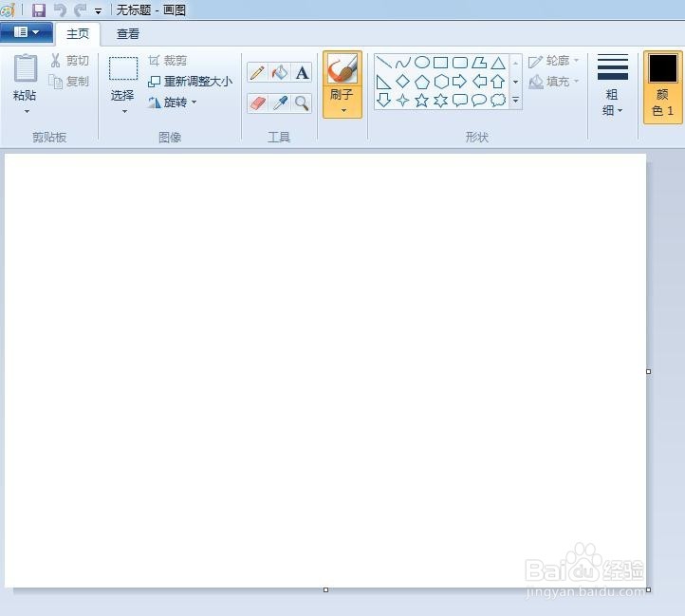Choose the Polygon shape

(479, 63)
